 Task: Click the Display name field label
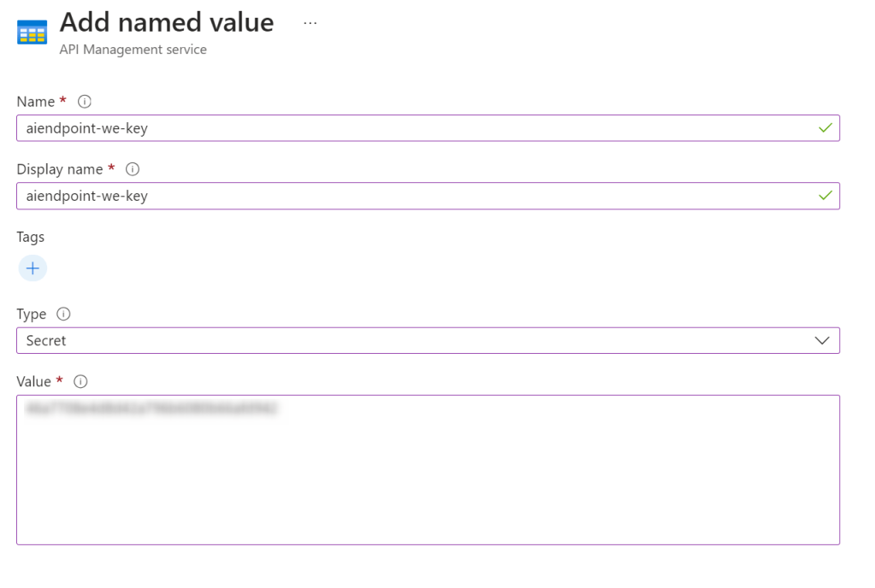tap(60, 169)
